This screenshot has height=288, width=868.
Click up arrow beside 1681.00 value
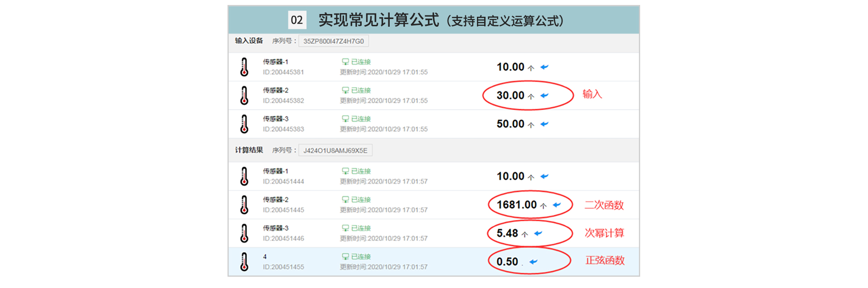[543, 206]
